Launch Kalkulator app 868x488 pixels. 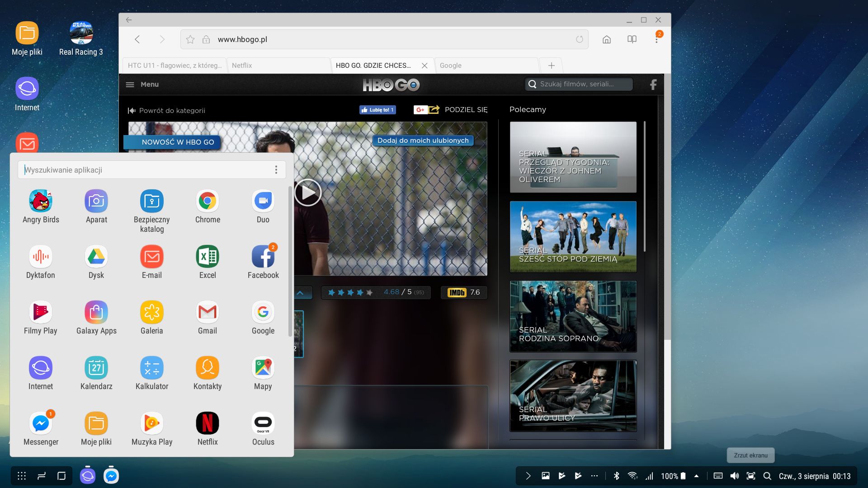(152, 374)
